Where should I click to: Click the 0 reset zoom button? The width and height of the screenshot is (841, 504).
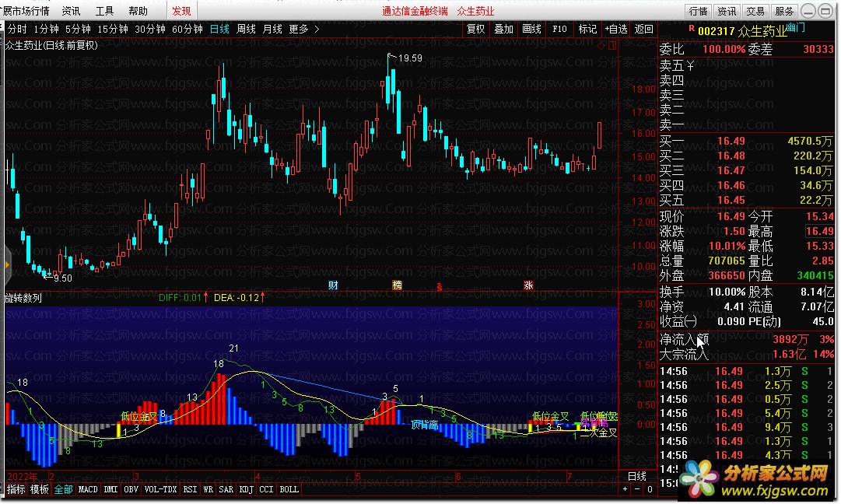(650, 489)
